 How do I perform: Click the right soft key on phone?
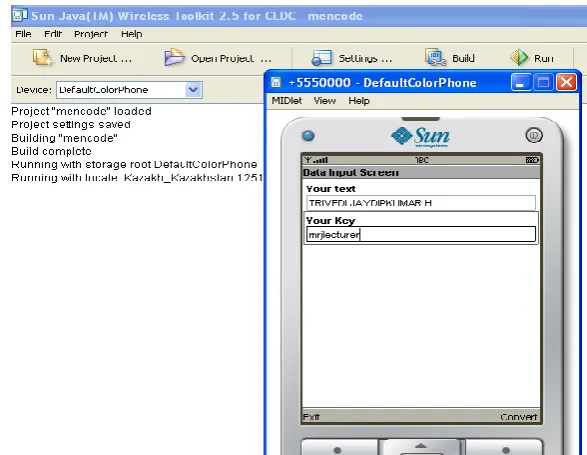tap(505, 448)
